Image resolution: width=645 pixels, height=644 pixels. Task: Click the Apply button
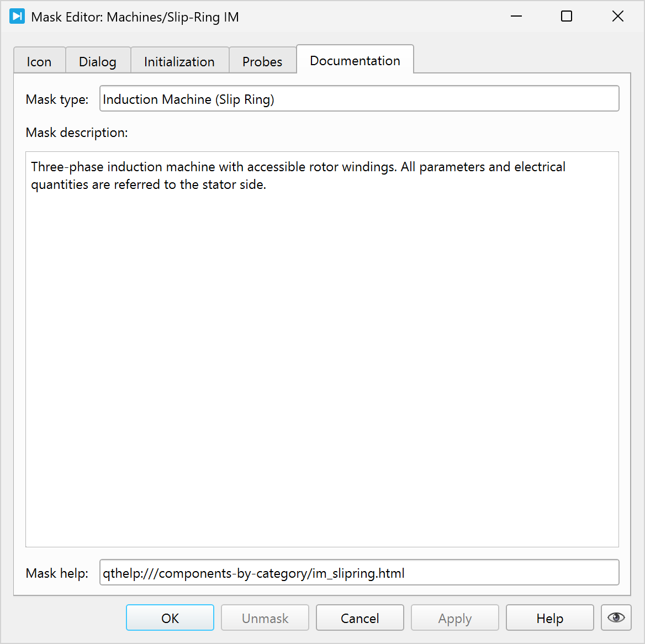pyautogui.click(x=455, y=618)
